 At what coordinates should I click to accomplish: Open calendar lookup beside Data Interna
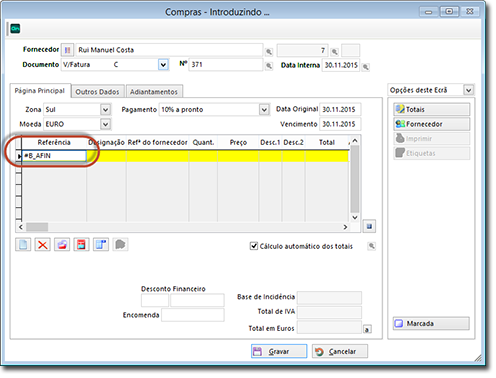[x=366, y=67]
